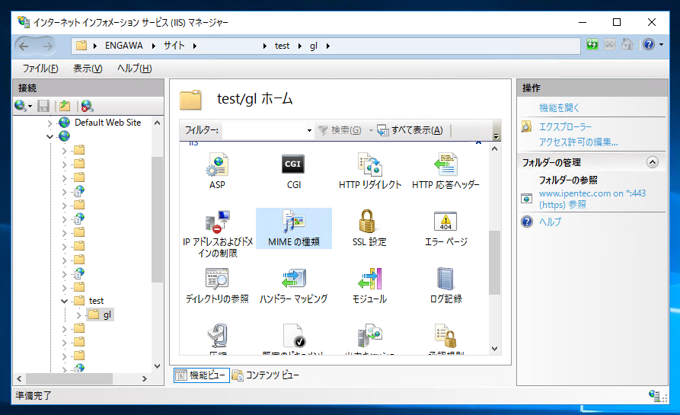Click エクスプローラー action link
Viewport: 680px width, 415px height.
(565, 127)
